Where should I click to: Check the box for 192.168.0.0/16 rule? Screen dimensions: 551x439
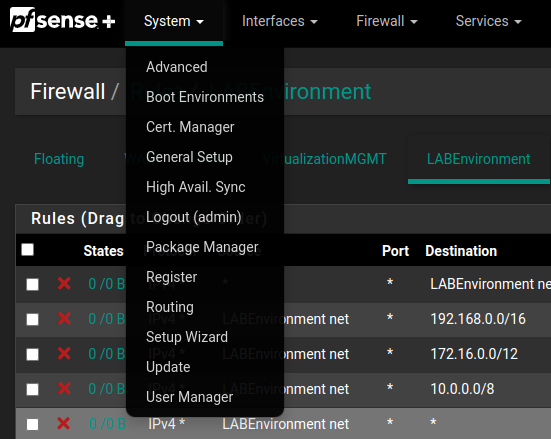[x=32, y=319]
